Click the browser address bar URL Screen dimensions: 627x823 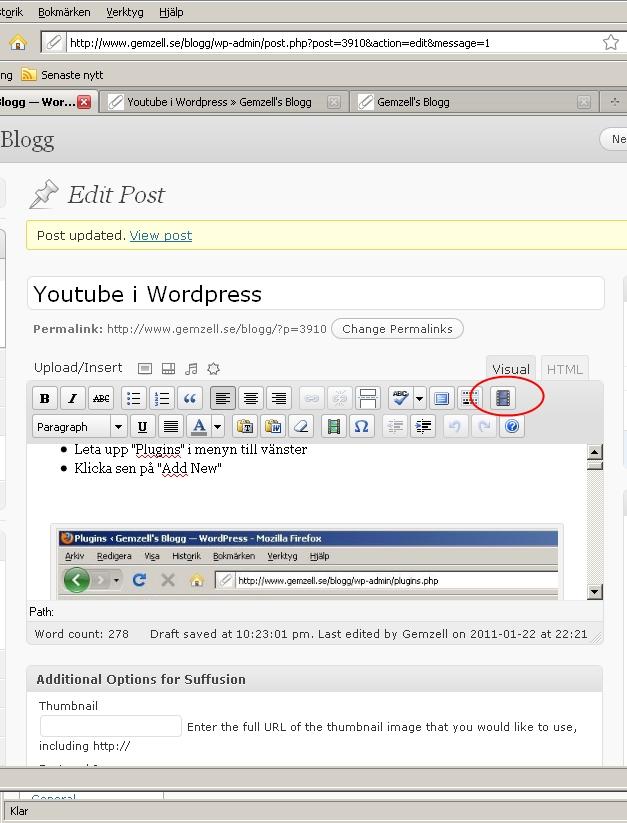[280, 43]
